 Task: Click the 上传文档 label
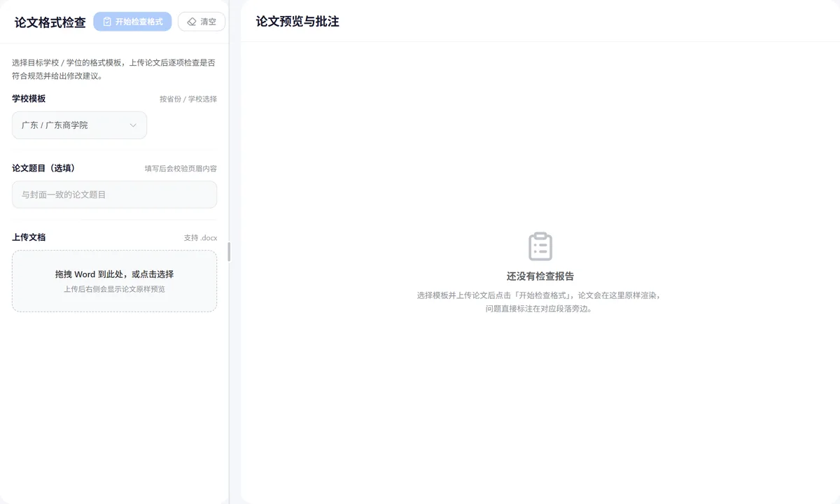coord(29,237)
